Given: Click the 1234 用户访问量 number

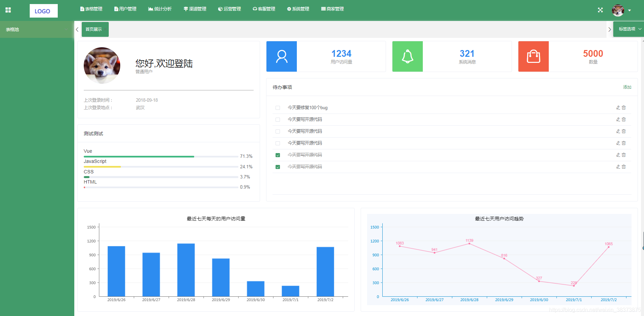Looking at the screenshot, I should (341, 53).
